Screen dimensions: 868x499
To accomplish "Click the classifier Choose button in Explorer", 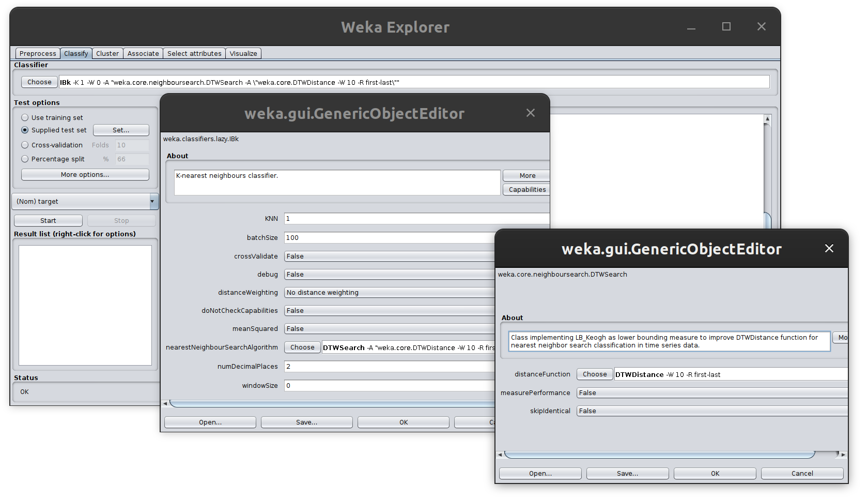I will [x=39, y=82].
